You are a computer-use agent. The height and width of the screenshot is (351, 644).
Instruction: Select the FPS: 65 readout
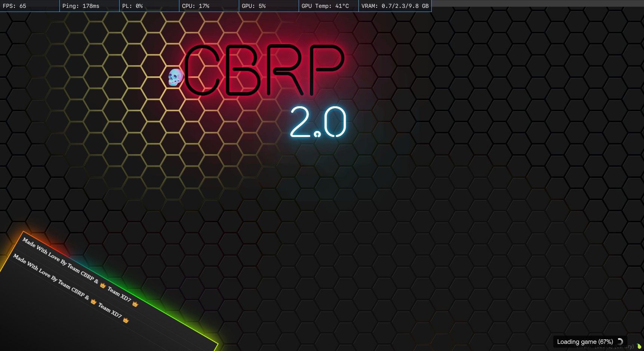click(x=30, y=6)
